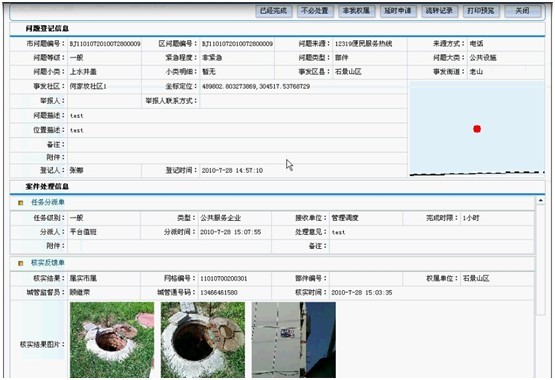555x380 pixels.
Task: Click 接收单位 value 管理调度
Action: 345,218
